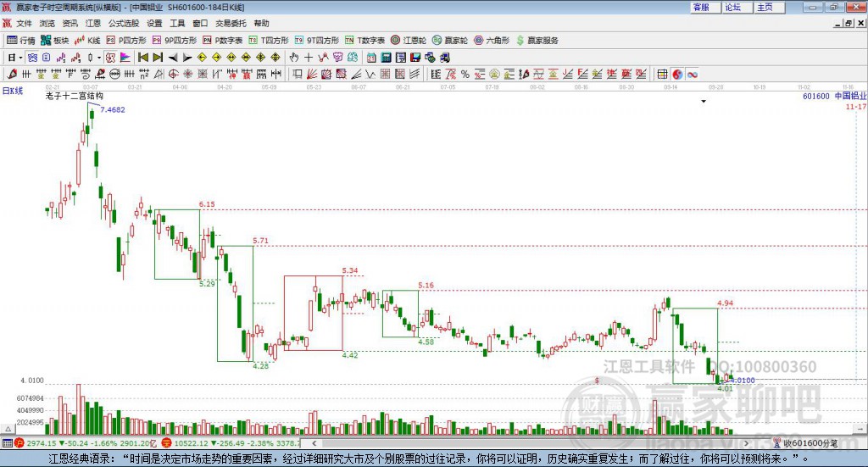Open the T数字表 time number table
Viewport: 868px width, 467px height.
[x=364, y=41]
